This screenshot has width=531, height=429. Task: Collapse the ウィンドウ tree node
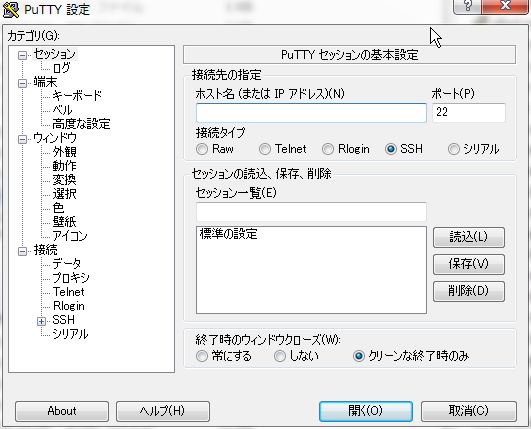tap(22, 139)
